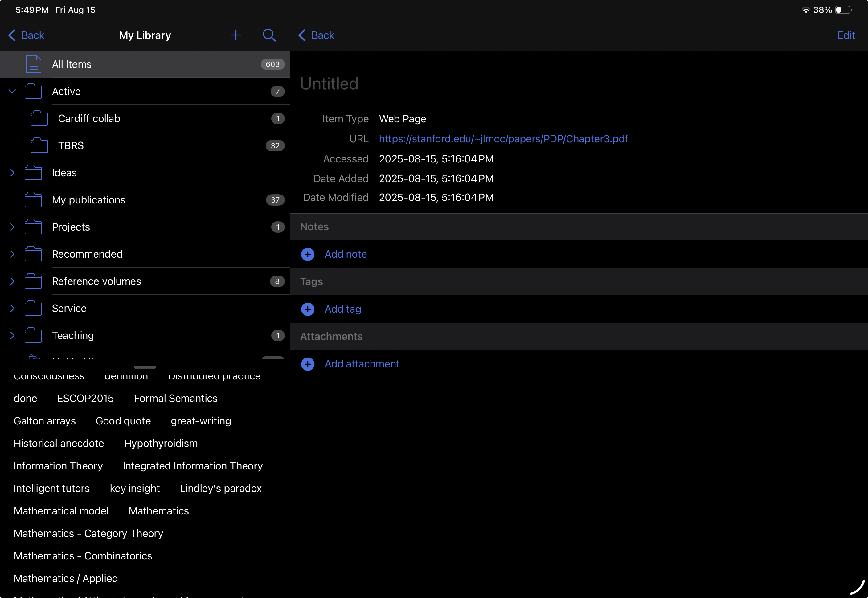
Task: Toggle the key insight tag filter
Action: tap(134, 488)
